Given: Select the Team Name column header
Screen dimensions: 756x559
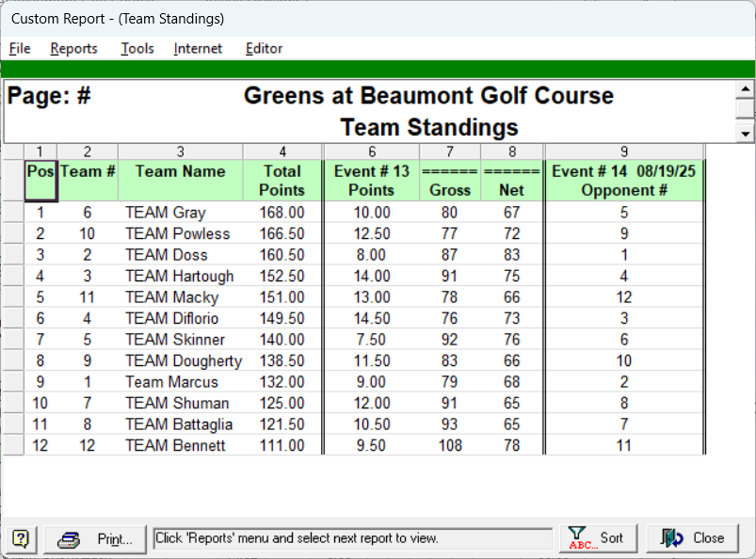Looking at the screenshot, I should [x=180, y=180].
